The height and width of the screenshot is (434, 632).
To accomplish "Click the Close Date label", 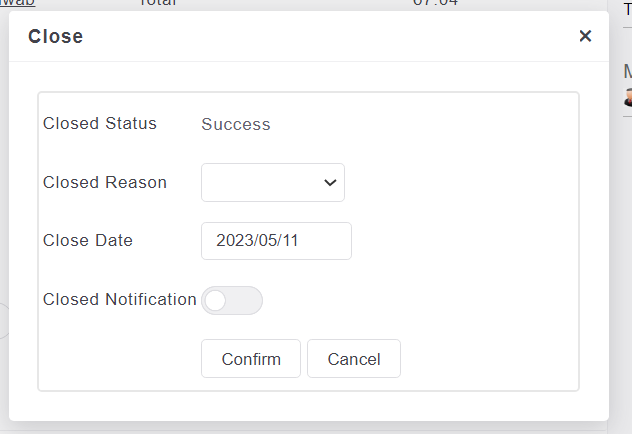I will [x=88, y=240].
